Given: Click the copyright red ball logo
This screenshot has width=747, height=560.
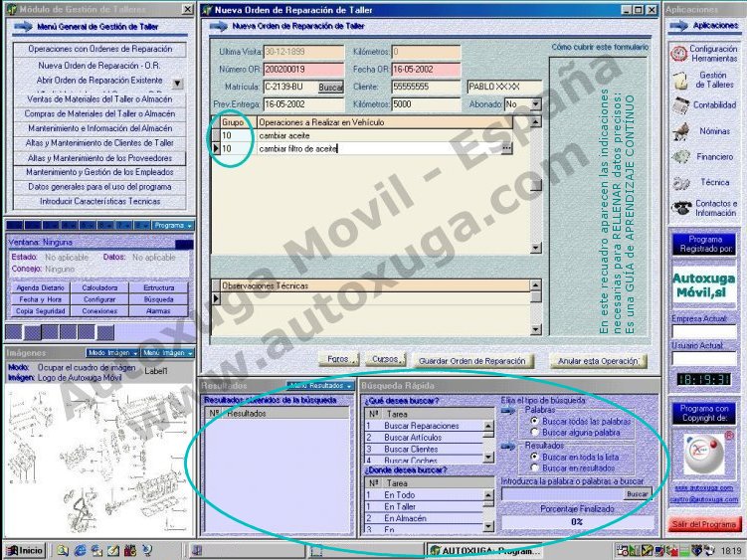Looking at the screenshot, I should click(703, 454).
